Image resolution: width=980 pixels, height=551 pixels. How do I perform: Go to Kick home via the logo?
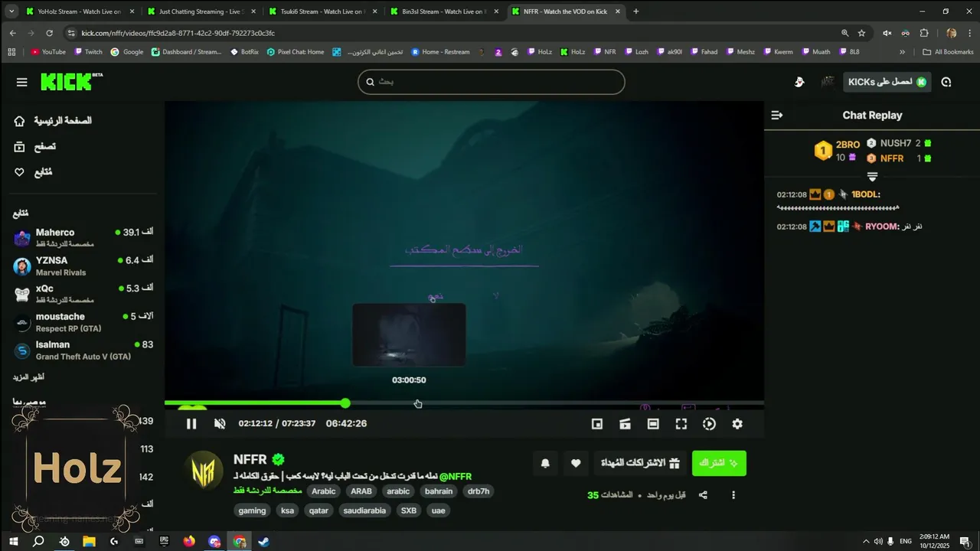click(72, 82)
